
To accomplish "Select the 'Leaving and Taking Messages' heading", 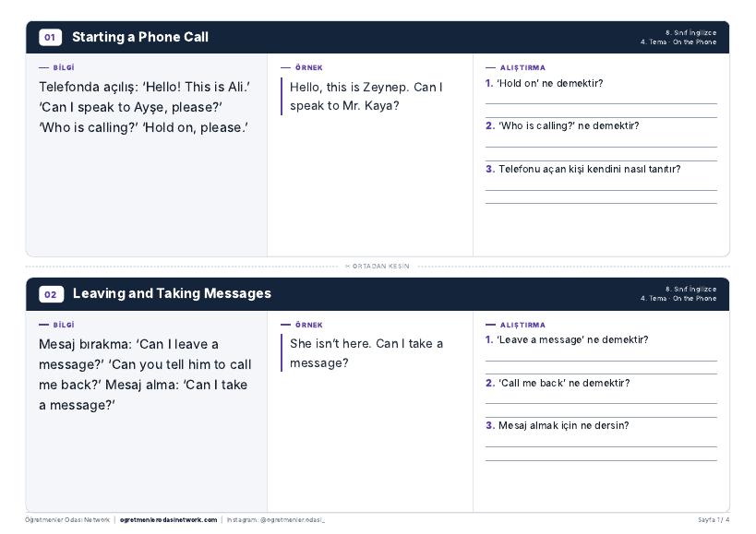I will [x=172, y=293].
